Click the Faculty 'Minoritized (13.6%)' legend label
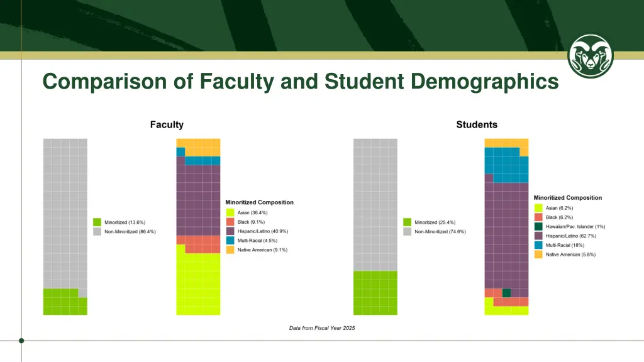644x362 pixels. coord(125,222)
